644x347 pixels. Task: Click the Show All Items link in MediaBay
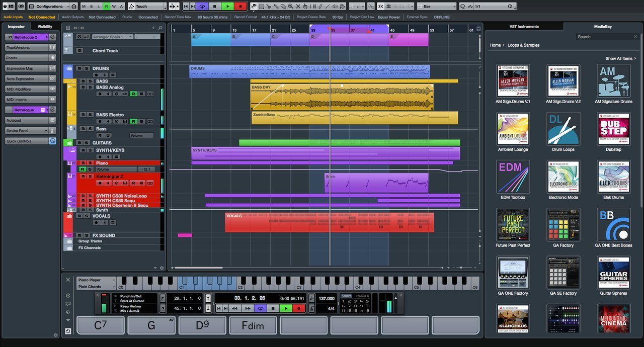[x=620, y=58]
